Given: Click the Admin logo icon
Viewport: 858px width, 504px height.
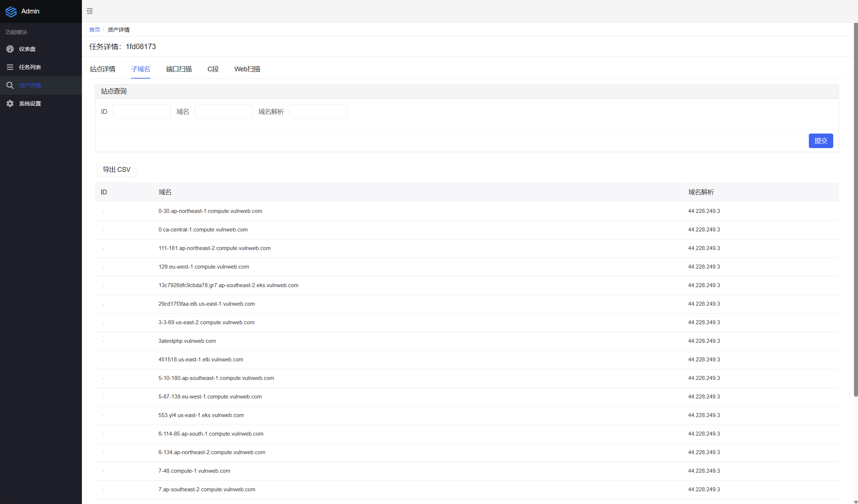Looking at the screenshot, I should (11, 12).
